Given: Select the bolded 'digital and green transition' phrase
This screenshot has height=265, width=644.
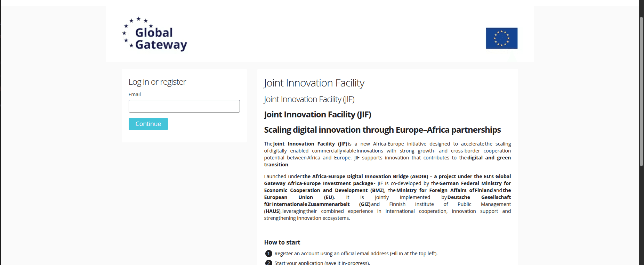Looking at the screenshot, I should [x=489, y=157].
